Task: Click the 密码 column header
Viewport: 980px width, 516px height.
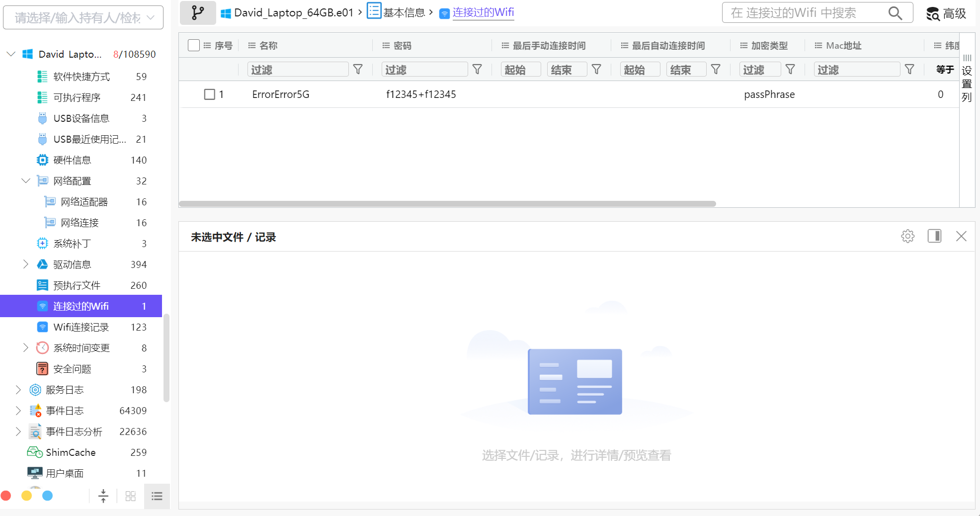Action: coord(403,46)
